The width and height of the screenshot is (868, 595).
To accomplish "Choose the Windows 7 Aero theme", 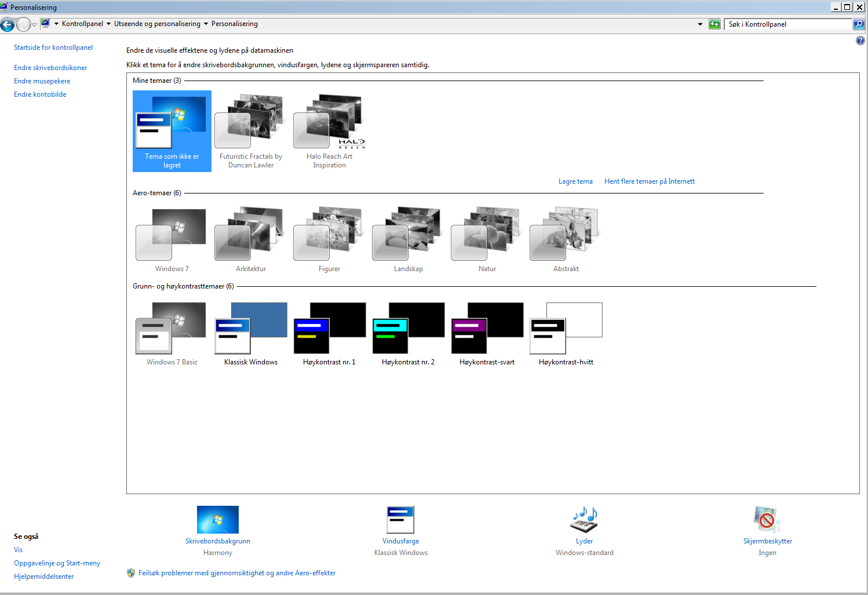I will coord(172,239).
